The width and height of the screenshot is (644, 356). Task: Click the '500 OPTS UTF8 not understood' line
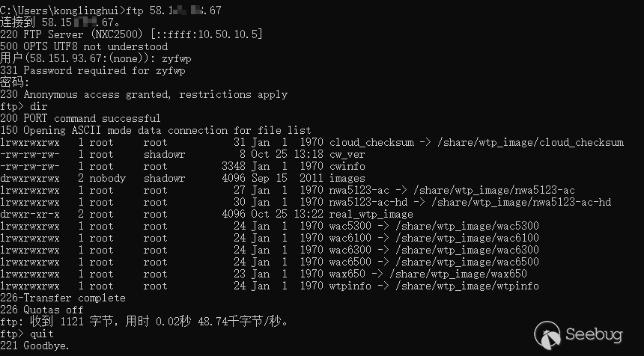84,46
